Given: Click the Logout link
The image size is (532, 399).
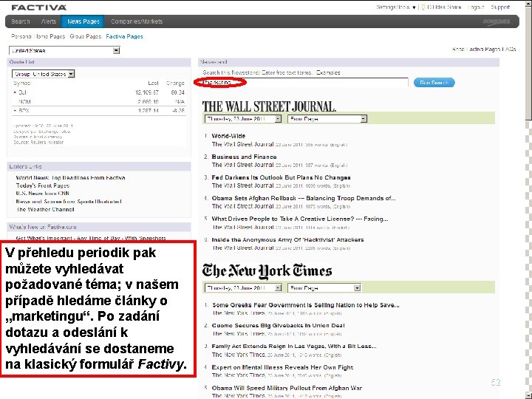Looking at the screenshot, I should pyautogui.click(x=475, y=7).
